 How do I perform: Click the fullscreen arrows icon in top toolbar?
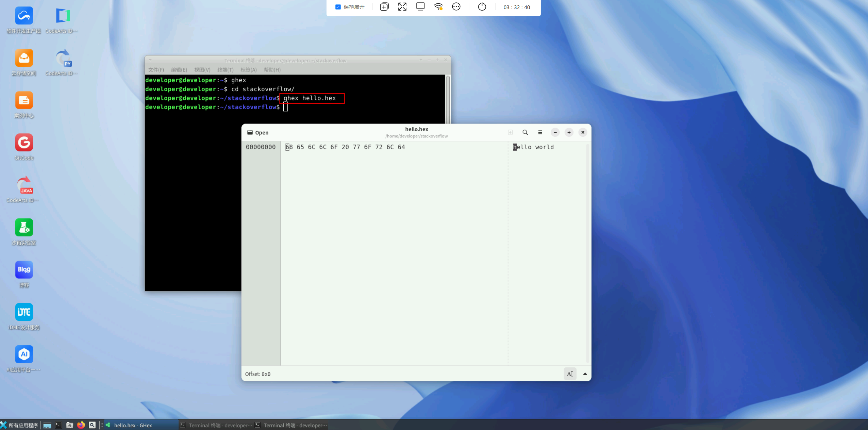402,7
